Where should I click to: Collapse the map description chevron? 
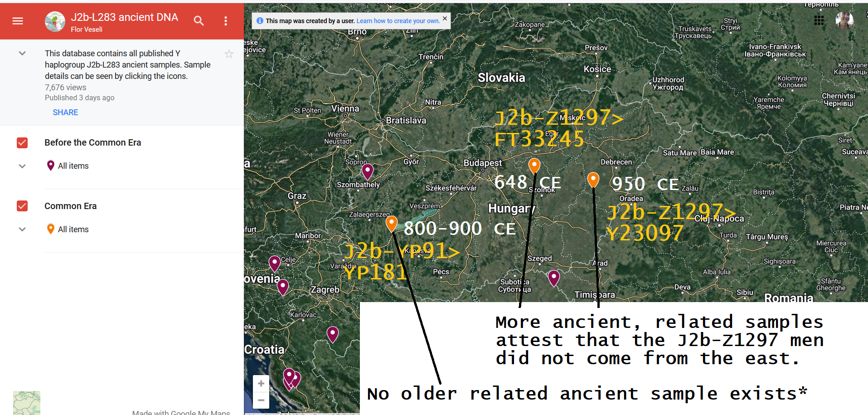pos(22,54)
